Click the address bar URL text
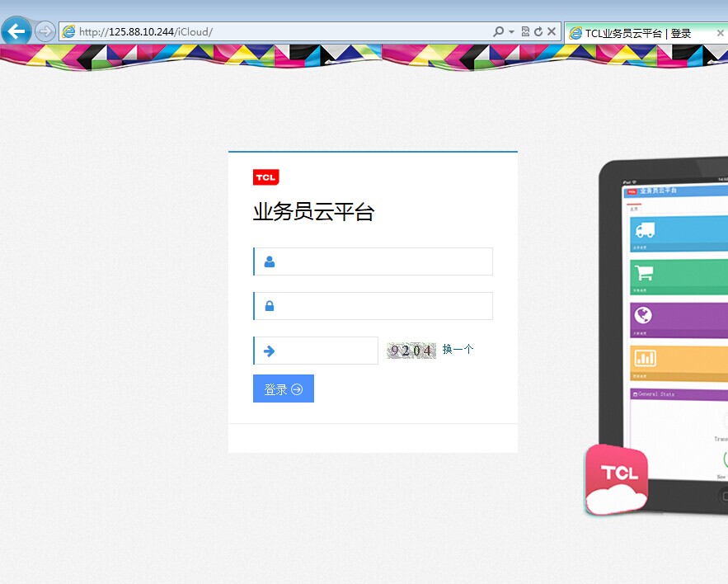 click(146, 31)
